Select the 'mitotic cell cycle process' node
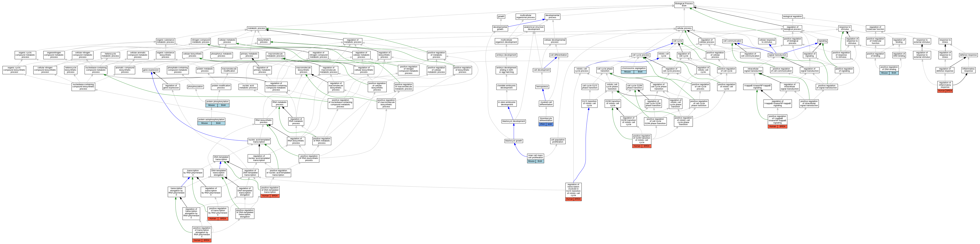 [582, 70]
